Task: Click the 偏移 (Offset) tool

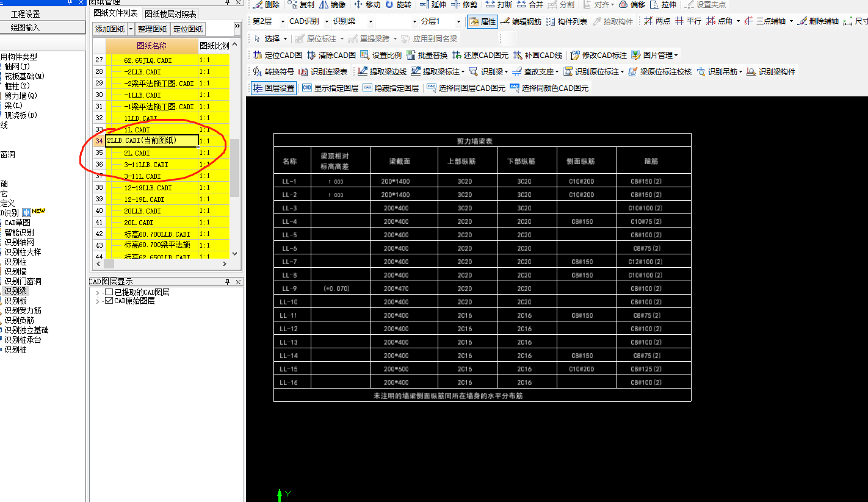Action: pos(632,4)
